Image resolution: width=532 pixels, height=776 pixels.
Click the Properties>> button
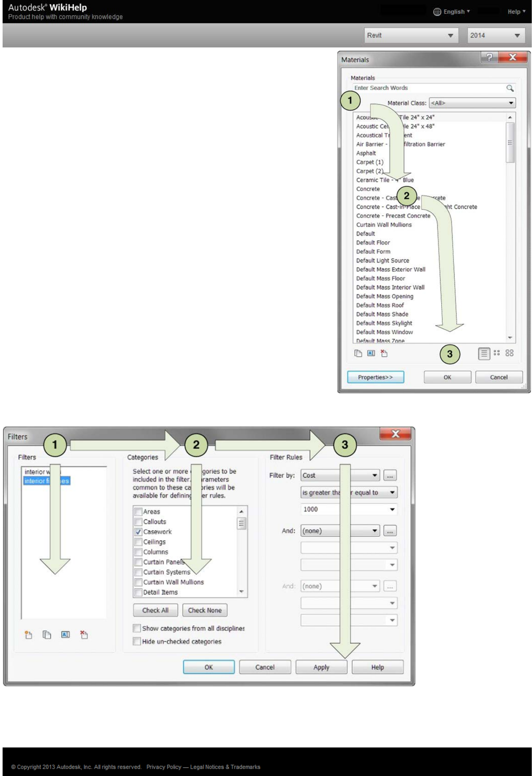375,377
